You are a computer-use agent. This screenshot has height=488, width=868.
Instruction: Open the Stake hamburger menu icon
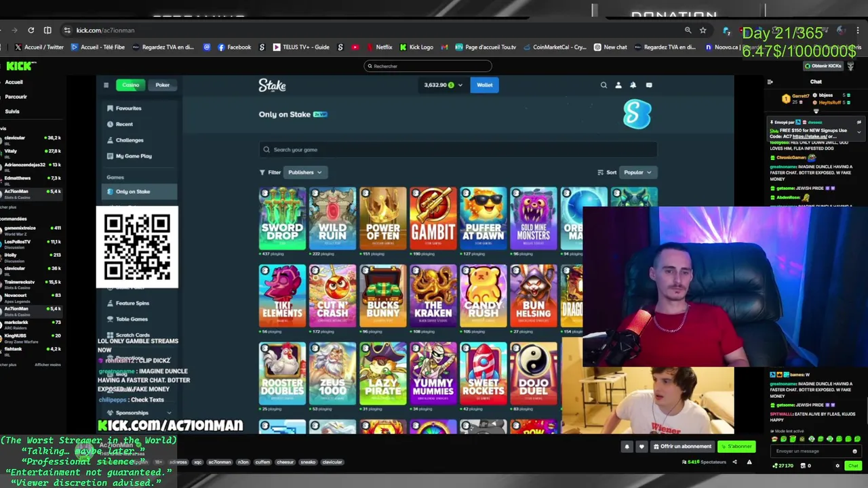[x=106, y=85]
